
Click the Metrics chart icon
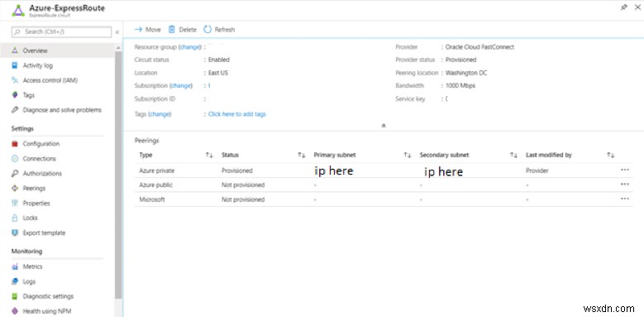15,267
